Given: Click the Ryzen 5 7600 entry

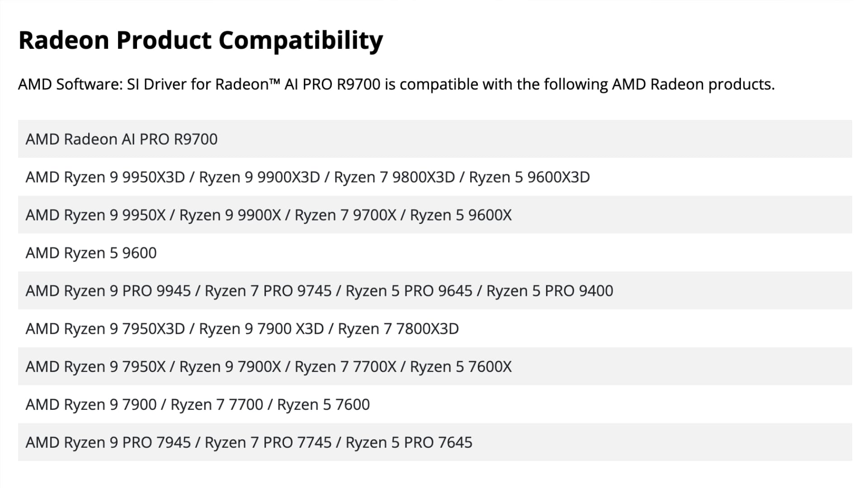Looking at the screenshot, I should pyautogui.click(x=323, y=405).
